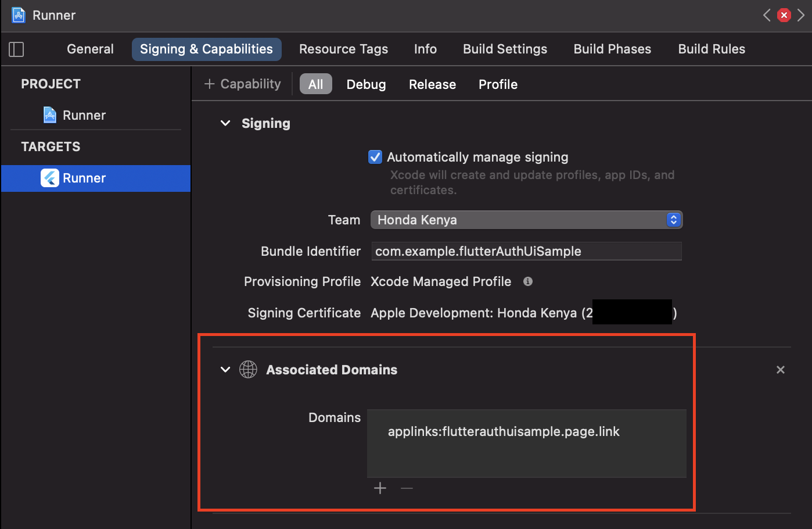Click the Xcode Managed Profile text
This screenshot has height=529, width=812.
pyautogui.click(x=441, y=282)
